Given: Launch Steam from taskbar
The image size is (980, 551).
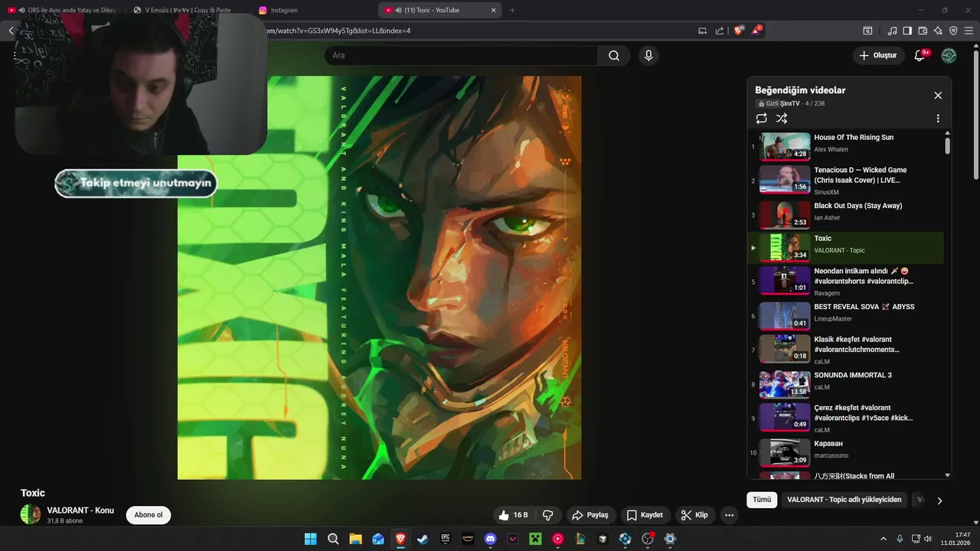Looking at the screenshot, I should coord(423,539).
